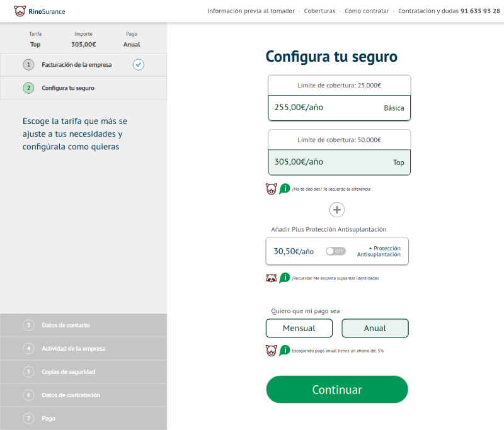504x430 pixels.
Task: Click the green Continuar button
Action: [x=337, y=390]
